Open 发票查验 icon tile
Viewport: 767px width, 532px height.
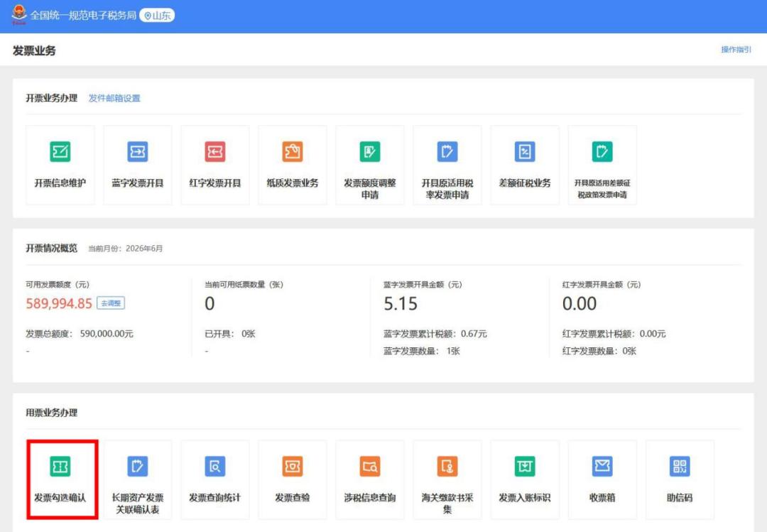[293, 479]
